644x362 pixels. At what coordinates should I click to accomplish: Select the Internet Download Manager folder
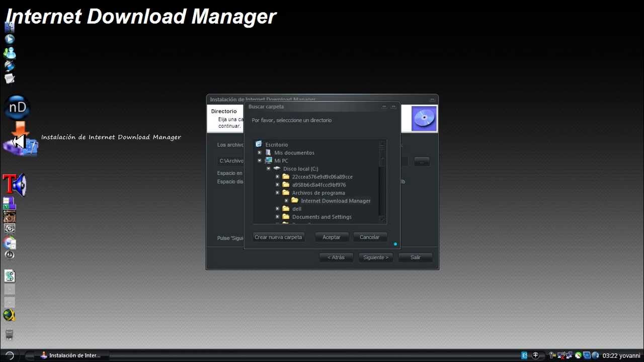[x=336, y=201]
